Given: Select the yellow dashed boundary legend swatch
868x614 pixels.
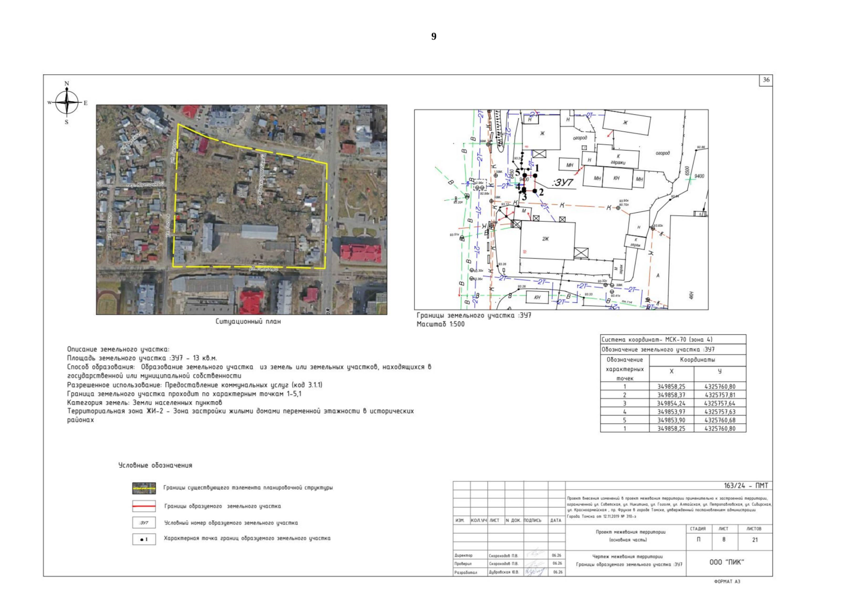Looking at the screenshot, I should 144,488.
